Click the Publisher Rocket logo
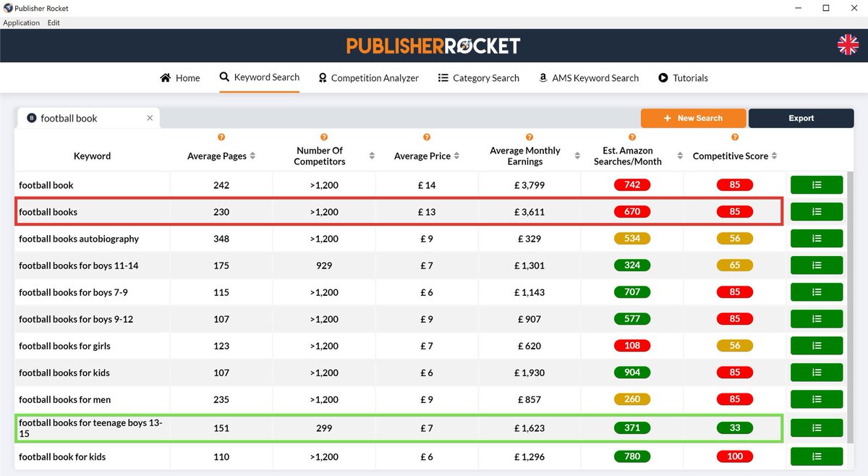The image size is (868, 476). [x=433, y=46]
